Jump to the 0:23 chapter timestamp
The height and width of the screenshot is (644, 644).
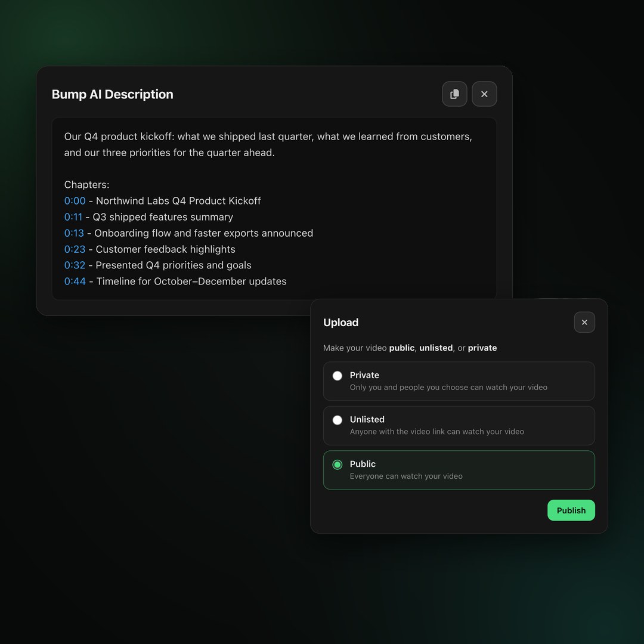(x=75, y=249)
